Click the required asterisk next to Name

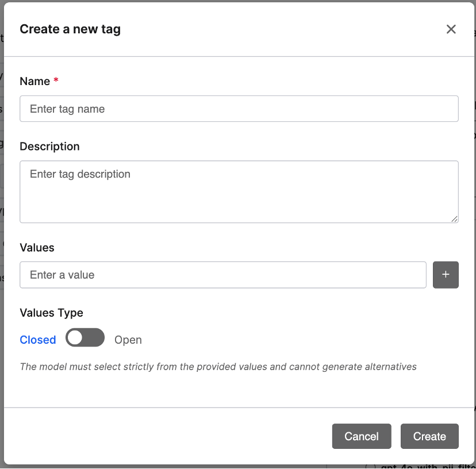click(x=55, y=80)
